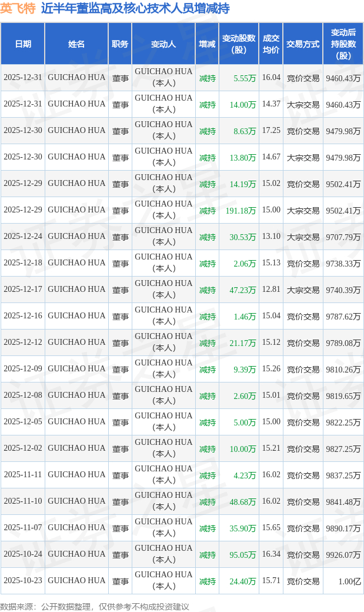Click the 变动股数(股) column header
The width and height of the screenshot is (364, 612).
239,44
